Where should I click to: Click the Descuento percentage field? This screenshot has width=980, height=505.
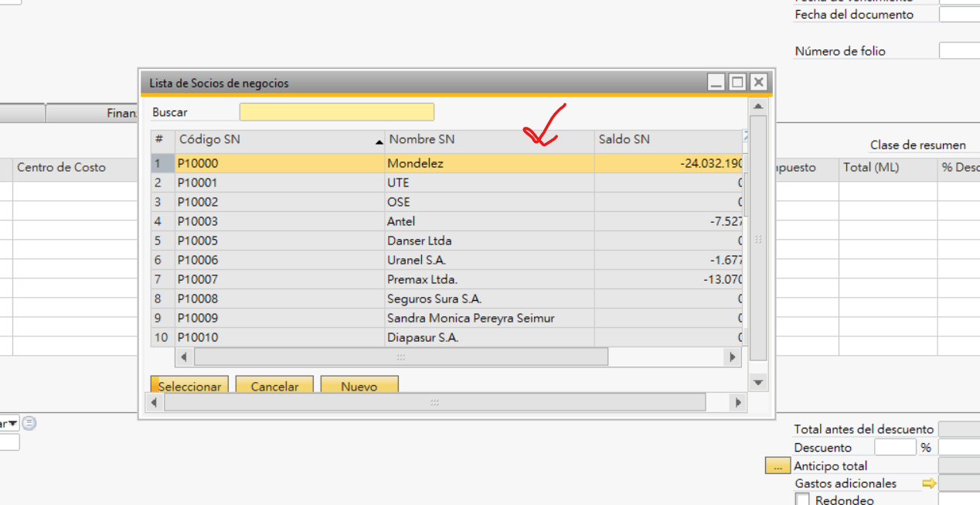pyautogui.click(x=895, y=447)
